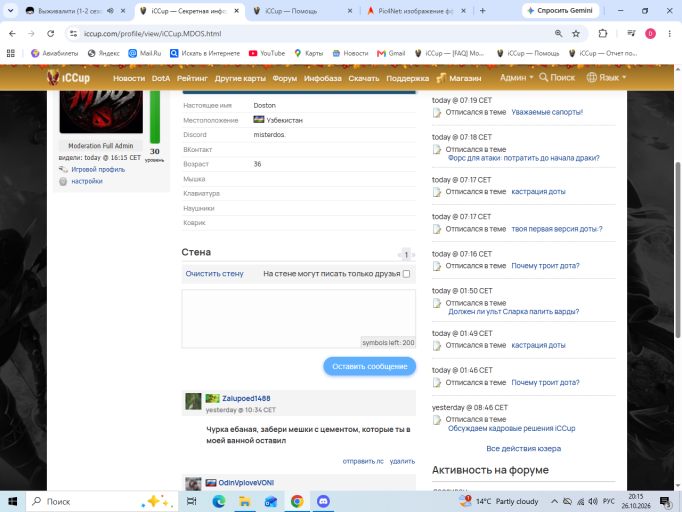The image size is (682, 512).
Task: Toggle 'На стене могут писать только друзья' checkbox
Action: [406, 274]
